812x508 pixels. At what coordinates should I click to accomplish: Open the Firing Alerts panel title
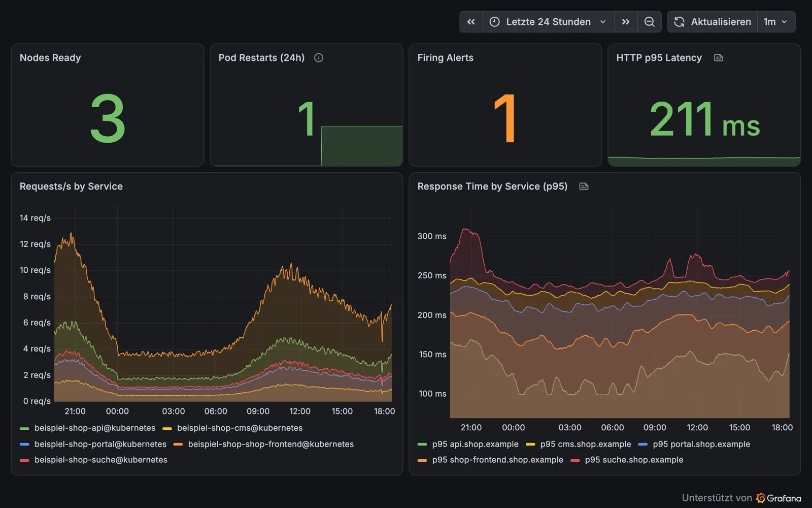445,58
